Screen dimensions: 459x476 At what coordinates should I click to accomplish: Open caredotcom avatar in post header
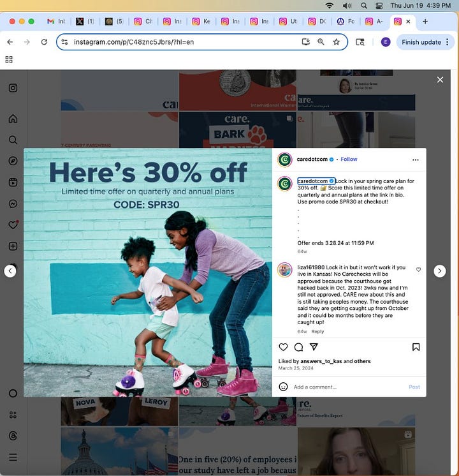[x=284, y=160]
